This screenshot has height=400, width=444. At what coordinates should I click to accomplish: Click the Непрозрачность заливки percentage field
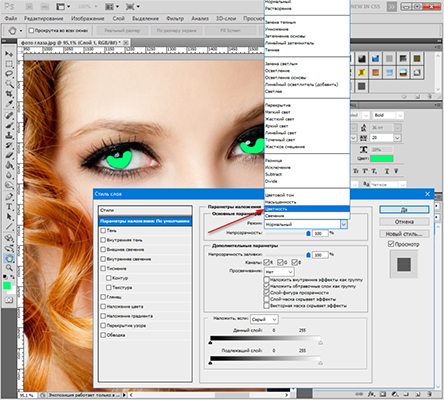pos(320,255)
